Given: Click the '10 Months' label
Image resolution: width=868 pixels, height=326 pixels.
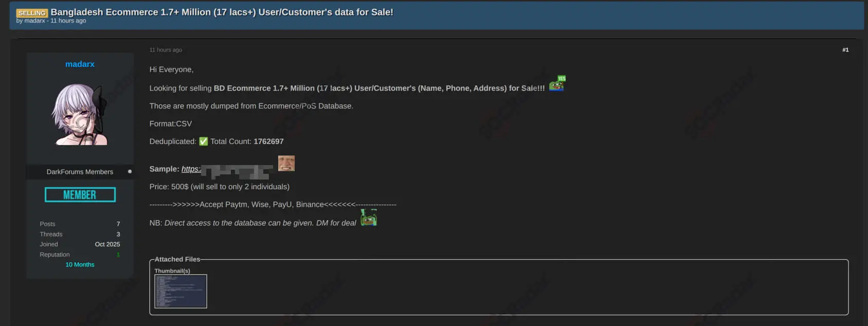Looking at the screenshot, I should pos(80,265).
